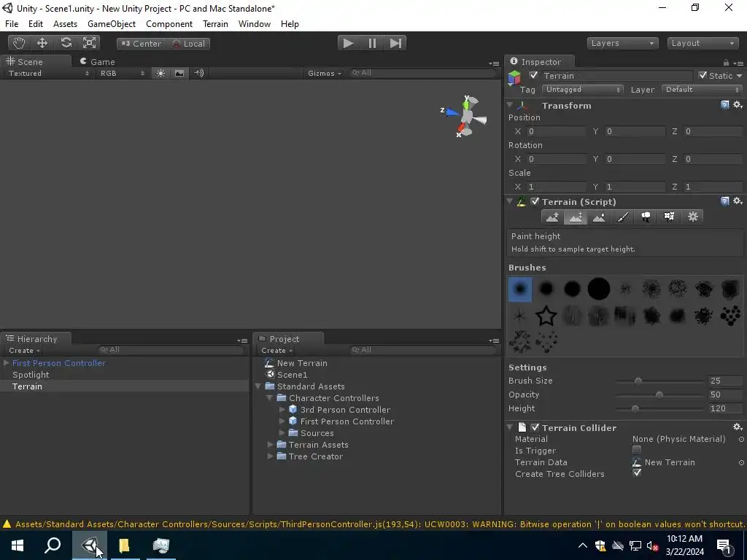Viewport: 747px width, 560px height.
Task: Toggle Local rotation handle button
Action: (188, 43)
